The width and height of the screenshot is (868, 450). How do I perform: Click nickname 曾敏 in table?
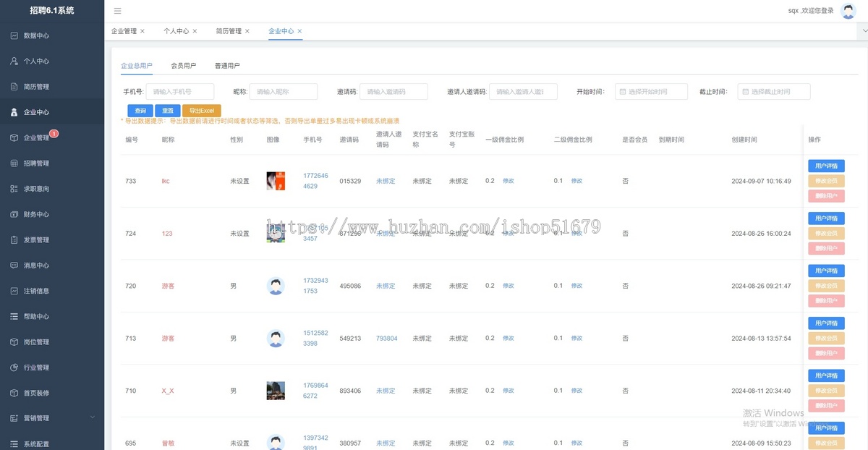point(168,443)
